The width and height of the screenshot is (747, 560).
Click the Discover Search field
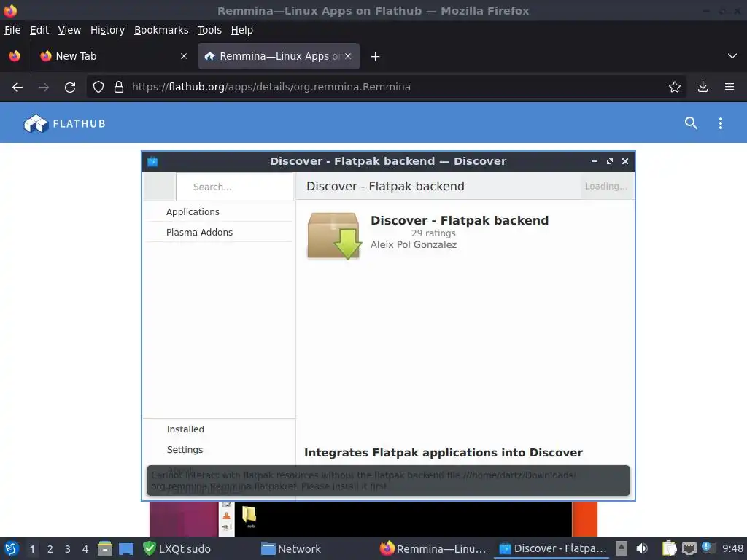pyautogui.click(x=234, y=187)
